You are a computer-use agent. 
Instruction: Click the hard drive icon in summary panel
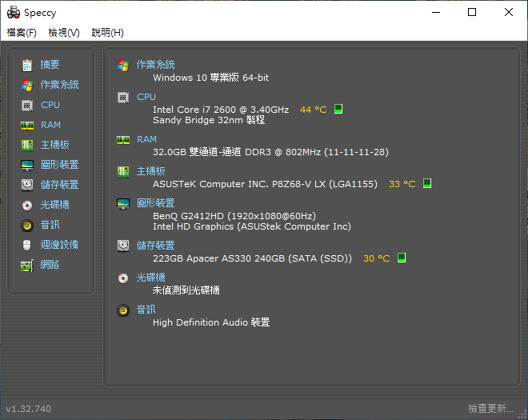(123, 246)
